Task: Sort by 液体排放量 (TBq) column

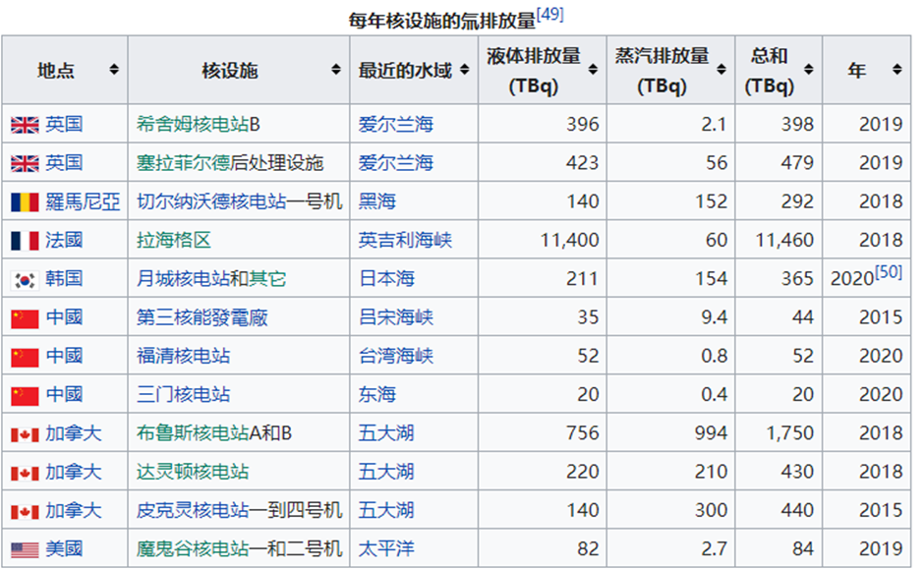Action: pyautogui.click(x=593, y=70)
